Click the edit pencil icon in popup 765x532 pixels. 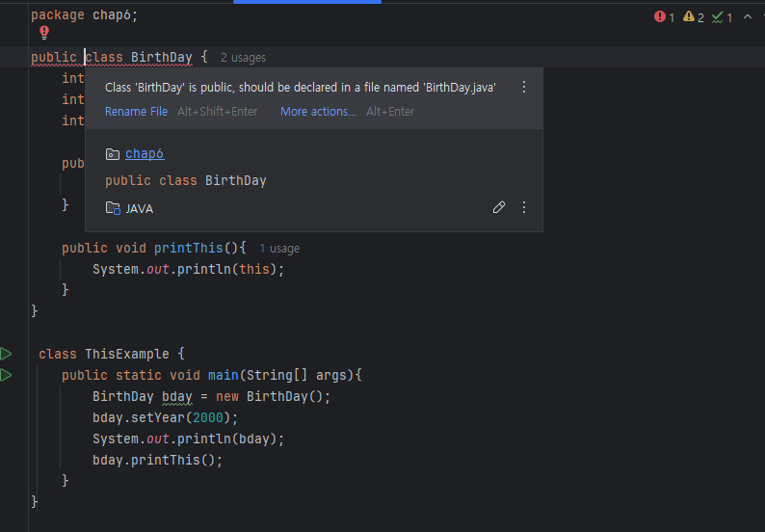(499, 207)
